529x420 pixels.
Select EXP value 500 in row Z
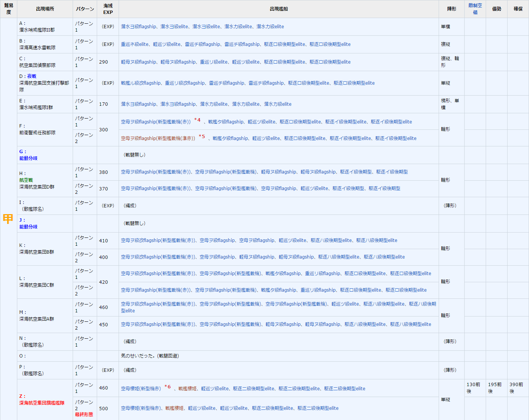tap(104, 409)
